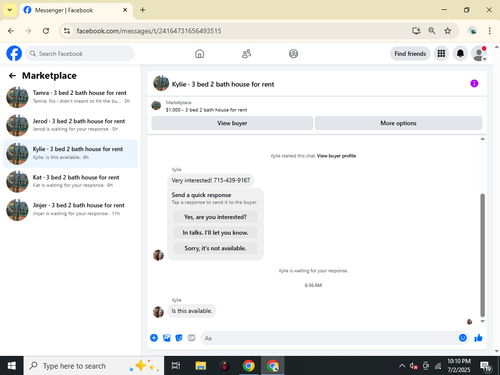Open Tamra's house for rent conversation

coord(70,97)
